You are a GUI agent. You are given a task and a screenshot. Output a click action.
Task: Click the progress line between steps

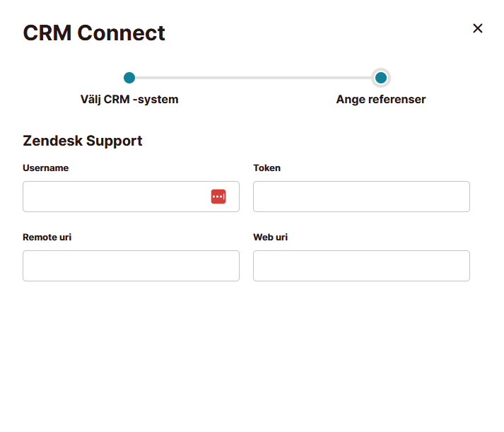253,78
